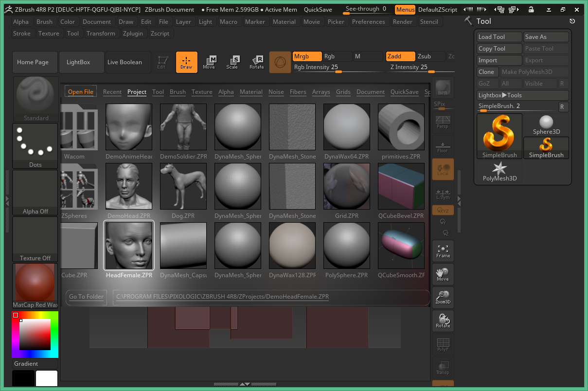588x391 pixels.
Task: Click the Frame icon on right shelf
Action: pyautogui.click(x=443, y=250)
